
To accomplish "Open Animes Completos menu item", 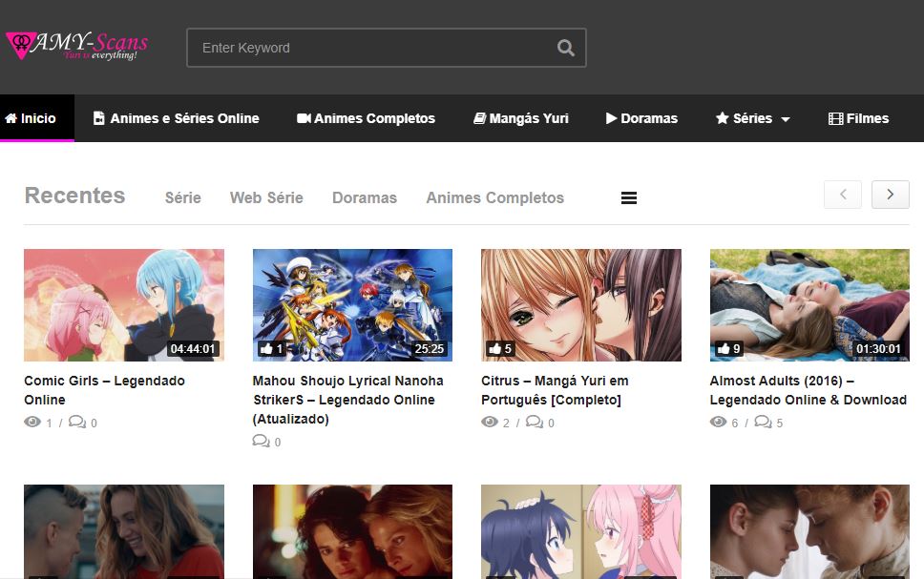I will click(366, 118).
